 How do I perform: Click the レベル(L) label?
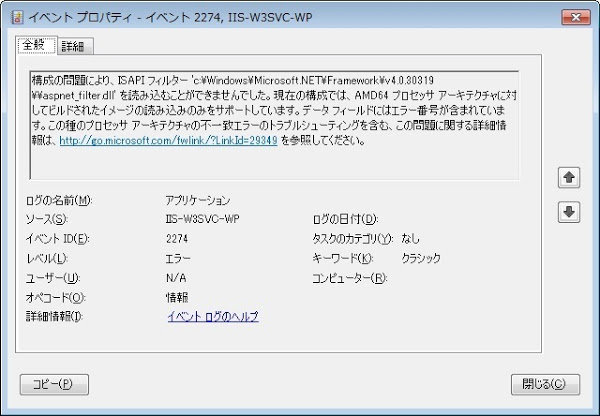pos(46,258)
